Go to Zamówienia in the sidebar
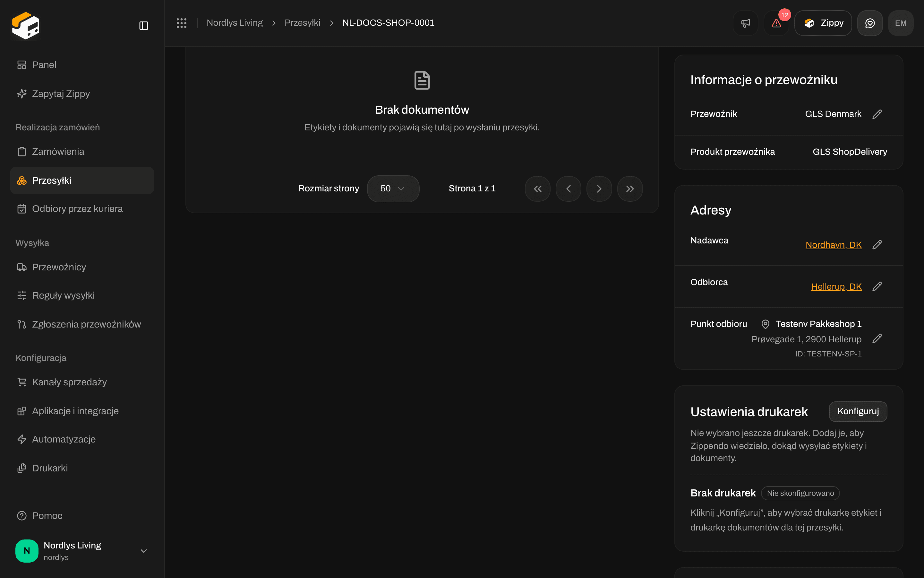Screen dimensions: 924x578 (x=82, y=151)
